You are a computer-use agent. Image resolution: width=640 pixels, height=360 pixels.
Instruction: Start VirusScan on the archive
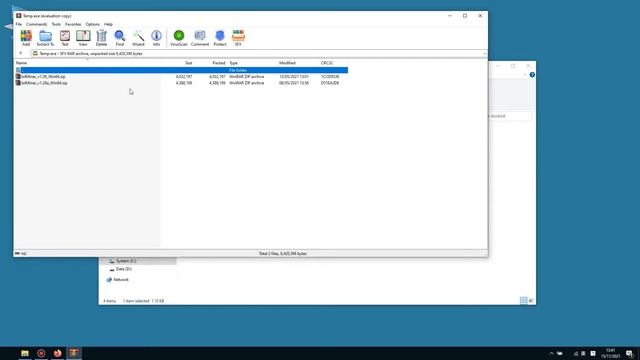tap(179, 38)
